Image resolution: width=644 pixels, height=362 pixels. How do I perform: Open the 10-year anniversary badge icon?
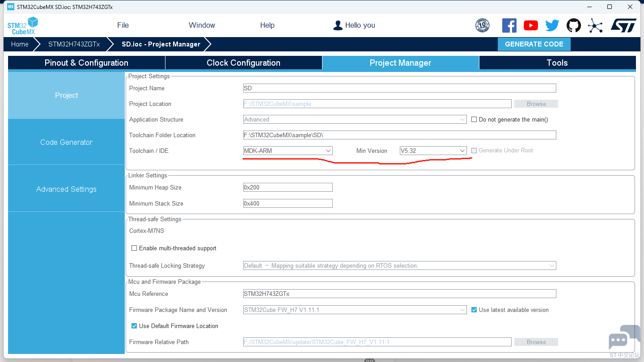pos(482,25)
